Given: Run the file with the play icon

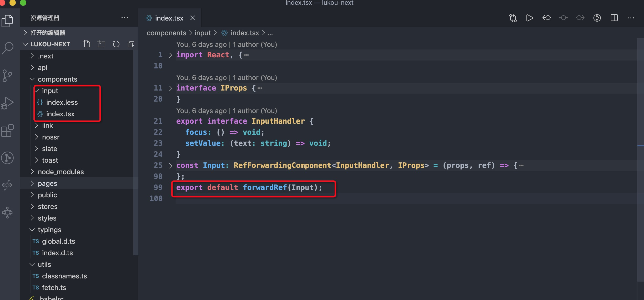Looking at the screenshot, I should click(530, 18).
